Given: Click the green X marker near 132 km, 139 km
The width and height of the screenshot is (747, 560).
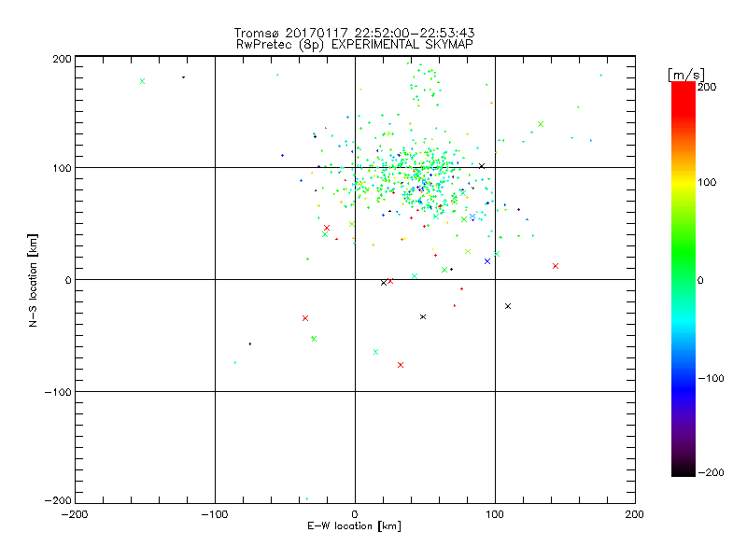Looking at the screenshot, I should (541, 124).
